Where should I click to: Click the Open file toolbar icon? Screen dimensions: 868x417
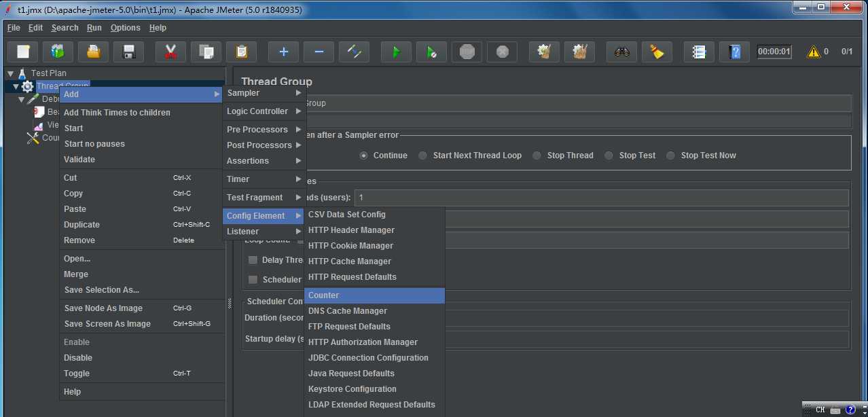(x=94, y=52)
